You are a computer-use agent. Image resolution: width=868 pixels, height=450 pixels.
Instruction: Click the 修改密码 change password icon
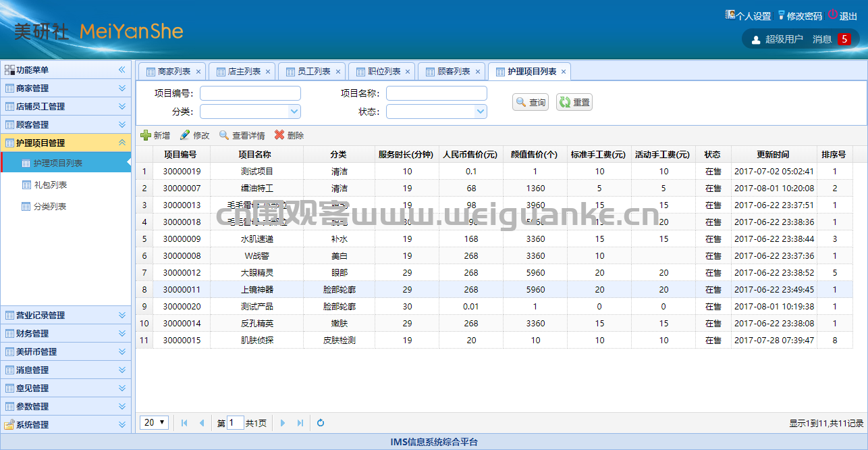coord(782,15)
